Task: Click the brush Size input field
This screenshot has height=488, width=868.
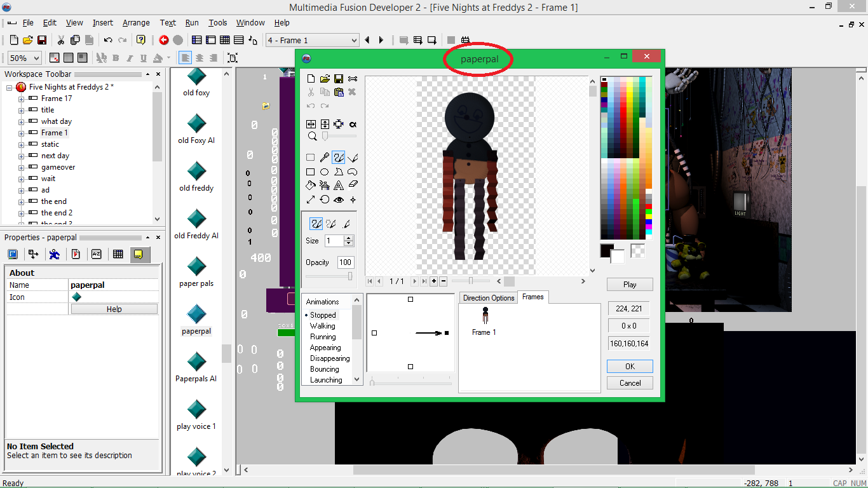Action: pyautogui.click(x=334, y=241)
